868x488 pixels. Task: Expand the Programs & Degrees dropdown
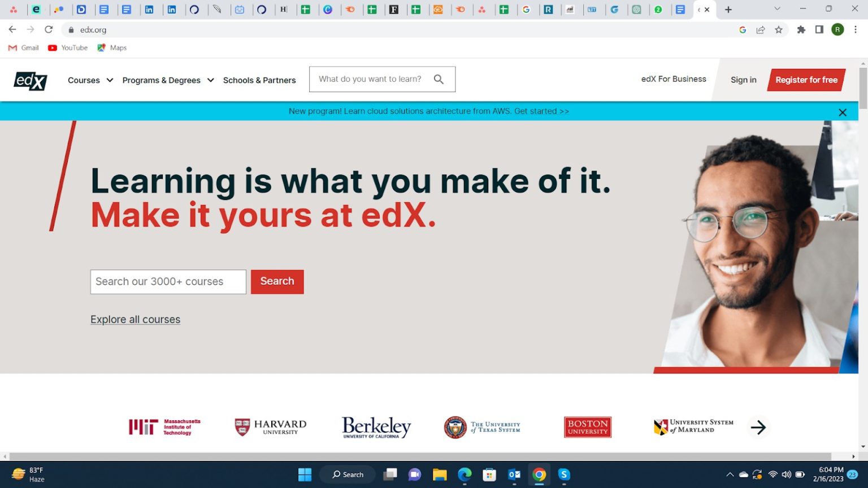pos(168,80)
